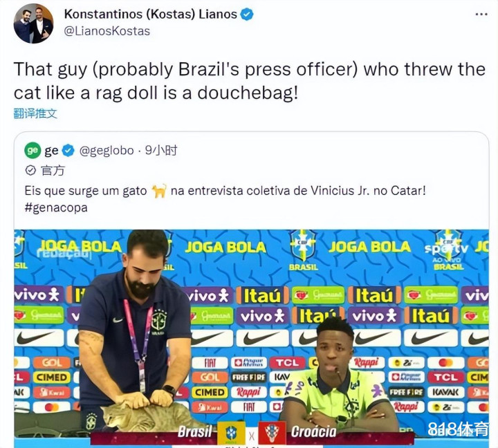Click the 818体育 watermark
This screenshot has width=498, height=448.
tap(457, 429)
